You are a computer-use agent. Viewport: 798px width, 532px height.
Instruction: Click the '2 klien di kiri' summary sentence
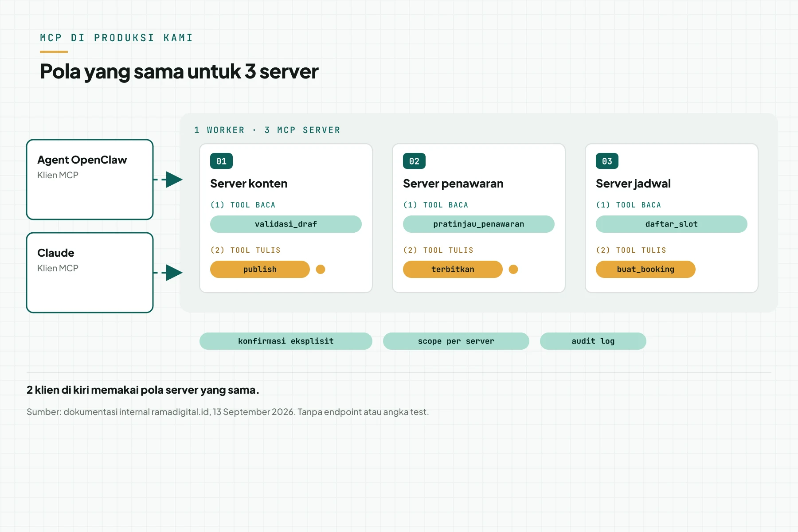tap(143, 390)
